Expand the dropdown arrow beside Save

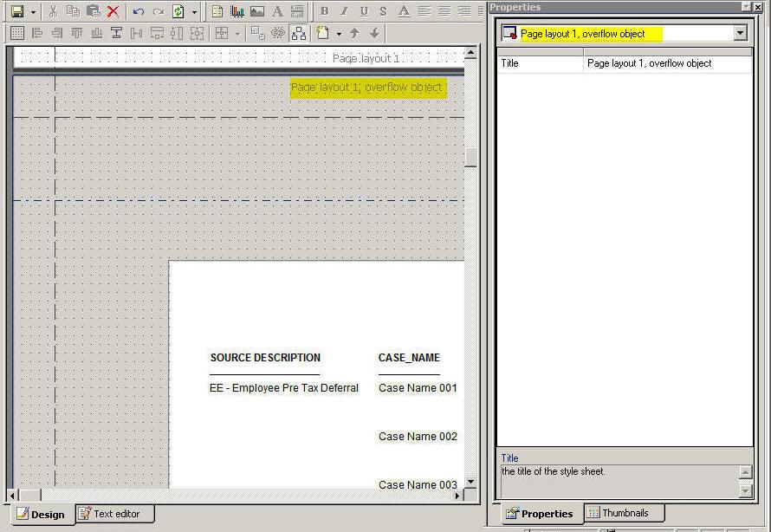click(x=33, y=11)
